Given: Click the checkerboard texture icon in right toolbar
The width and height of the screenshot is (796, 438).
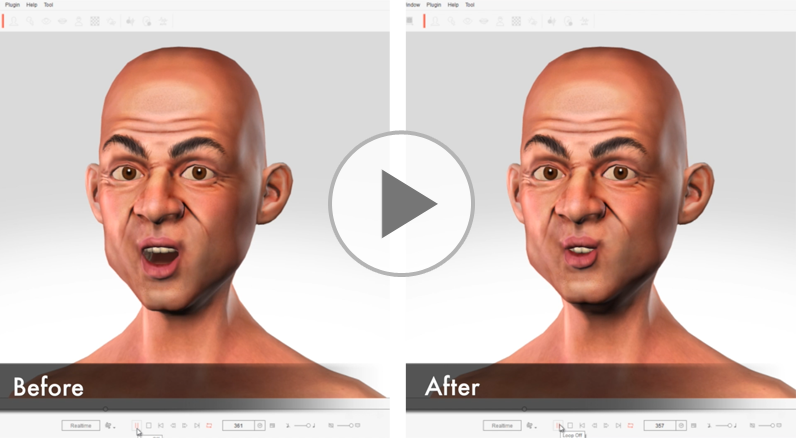Looking at the screenshot, I should 516,21.
